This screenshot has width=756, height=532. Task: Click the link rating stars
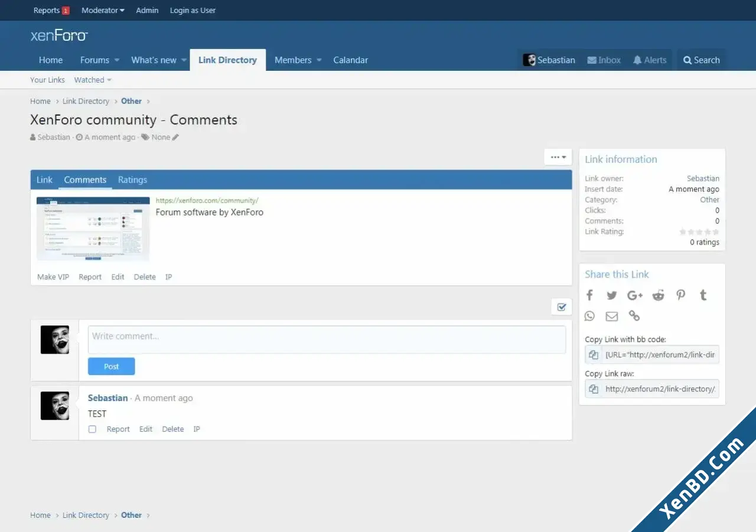point(699,232)
